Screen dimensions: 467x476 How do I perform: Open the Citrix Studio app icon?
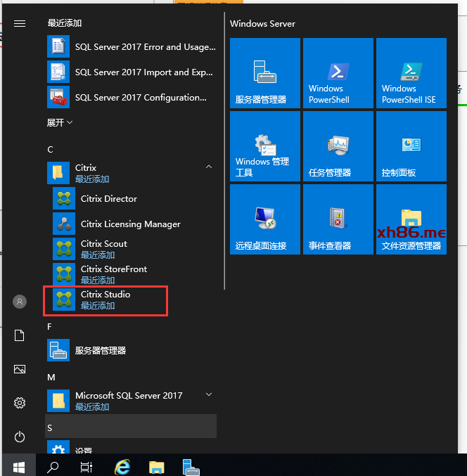[x=64, y=300]
